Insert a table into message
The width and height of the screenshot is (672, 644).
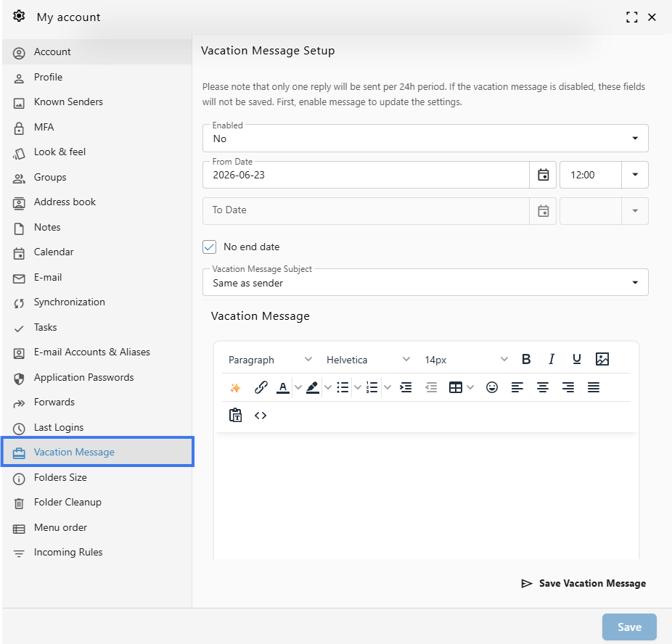455,387
